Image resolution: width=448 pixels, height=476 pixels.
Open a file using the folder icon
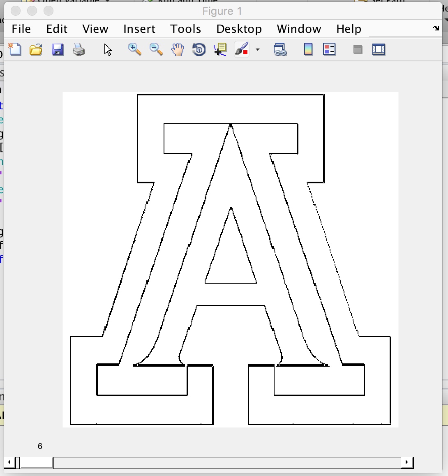(x=36, y=49)
